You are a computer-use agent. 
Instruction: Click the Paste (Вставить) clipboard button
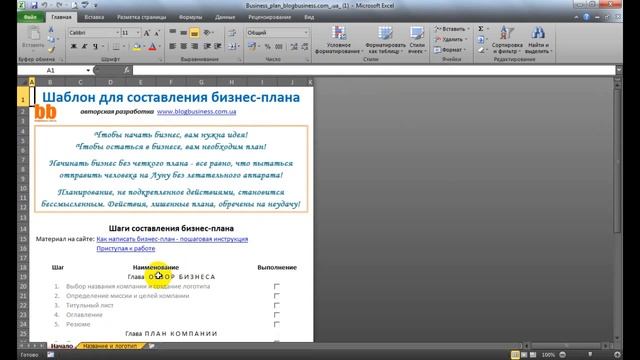[x=34, y=38]
